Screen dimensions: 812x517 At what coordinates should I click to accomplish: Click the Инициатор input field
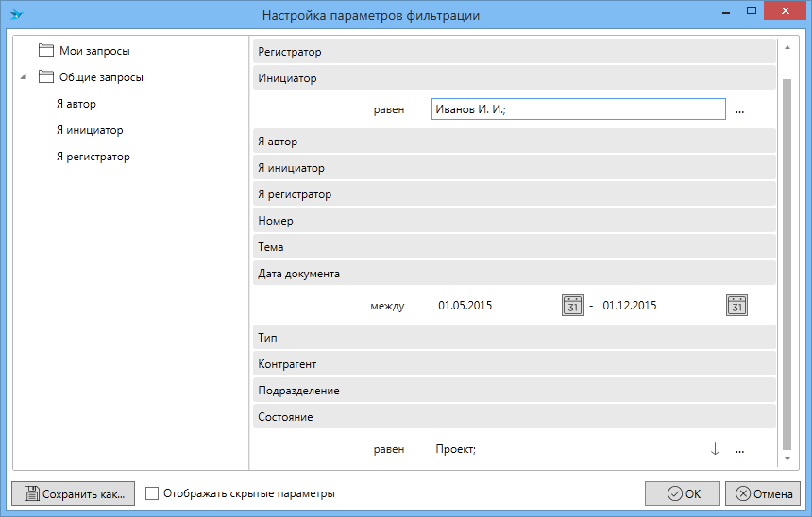tap(578, 110)
